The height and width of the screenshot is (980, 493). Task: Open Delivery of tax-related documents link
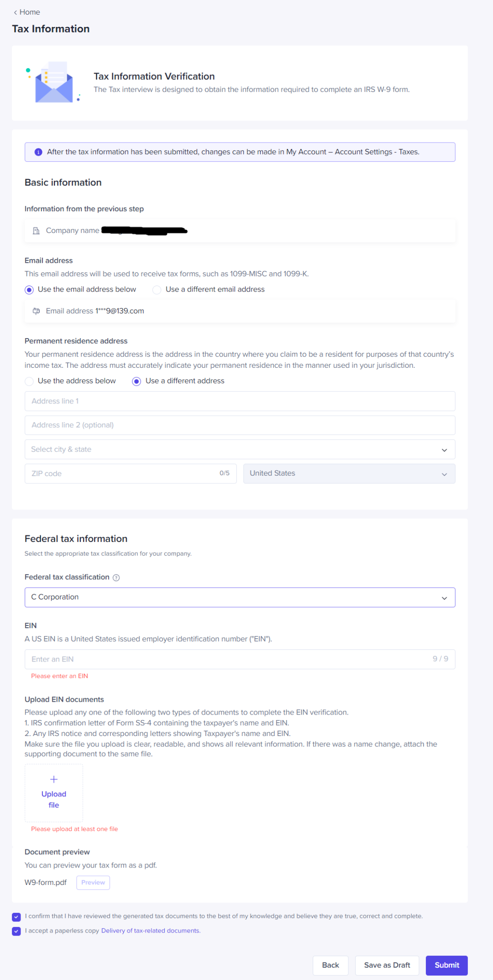coord(151,931)
